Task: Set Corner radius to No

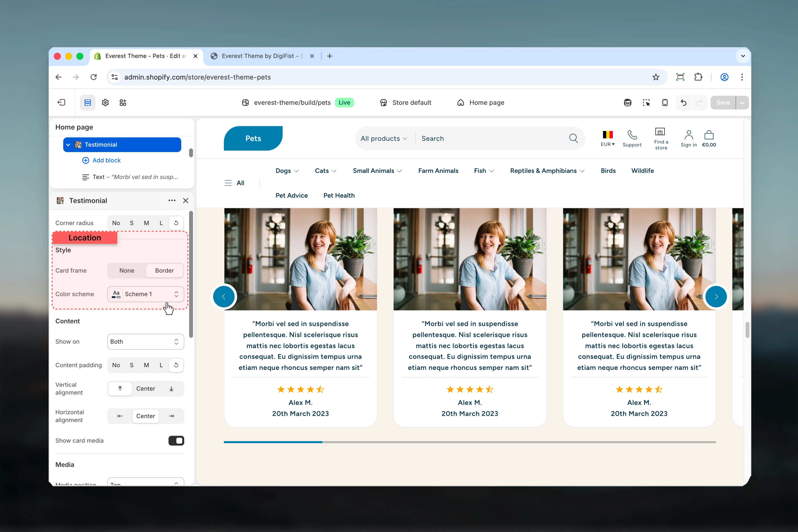Action: tap(116, 223)
